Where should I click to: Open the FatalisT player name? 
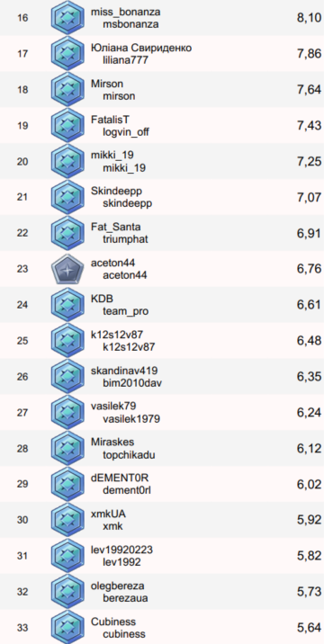[x=110, y=120]
